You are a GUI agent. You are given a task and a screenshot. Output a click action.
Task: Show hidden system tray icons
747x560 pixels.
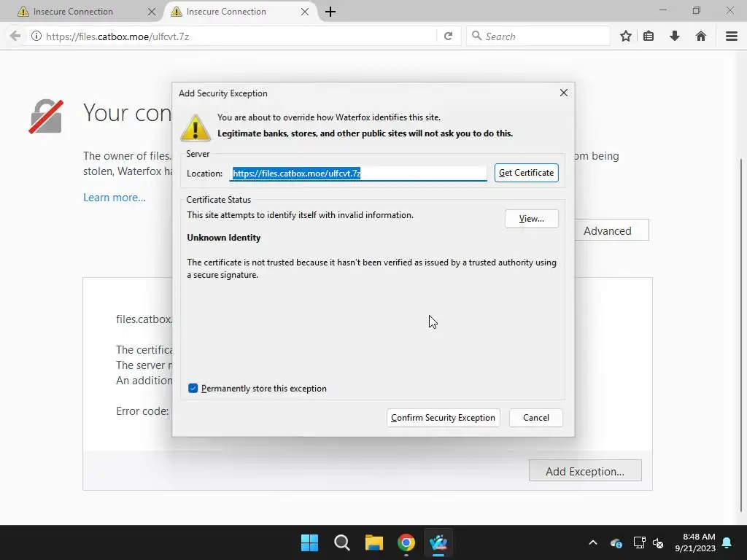pos(593,542)
